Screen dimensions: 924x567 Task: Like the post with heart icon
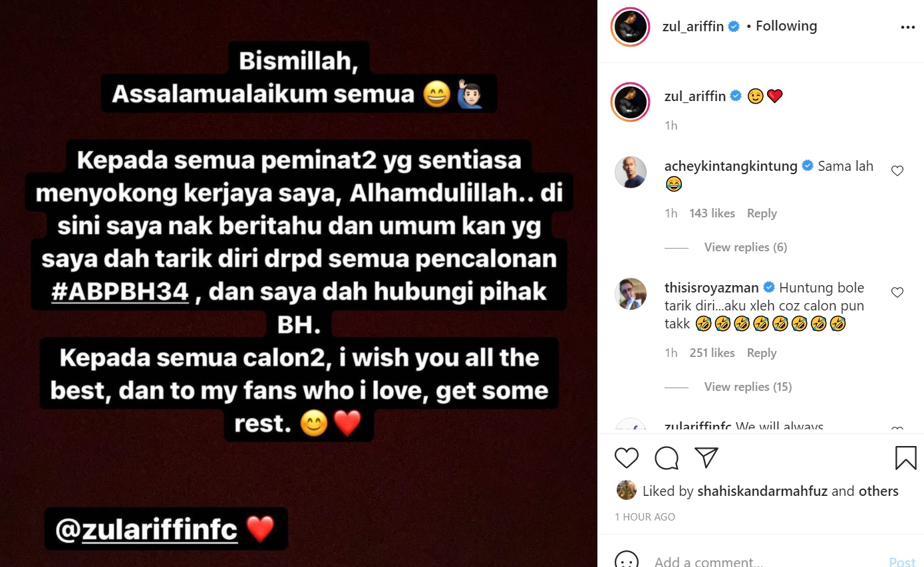627,458
